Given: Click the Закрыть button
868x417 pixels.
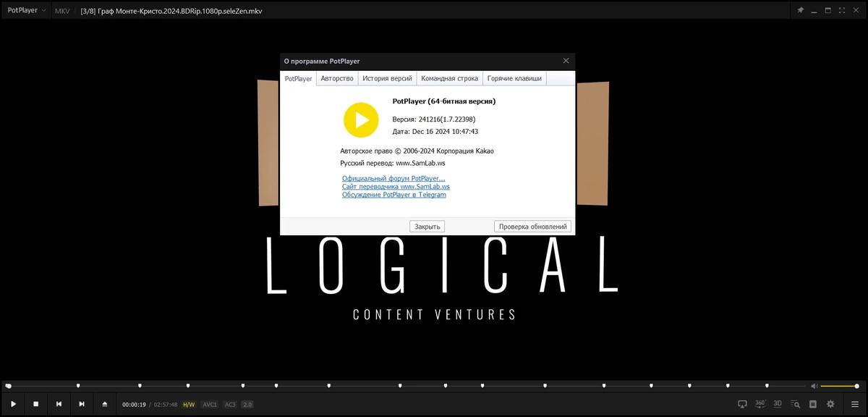Looking at the screenshot, I should pyautogui.click(x=427, y=227).
